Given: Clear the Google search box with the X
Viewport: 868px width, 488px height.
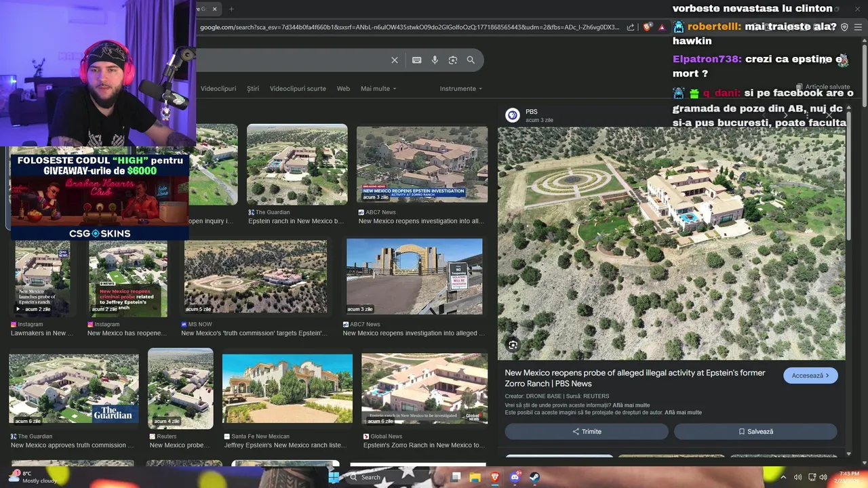Looking at the screenshot, I should [x=395, y=60].
